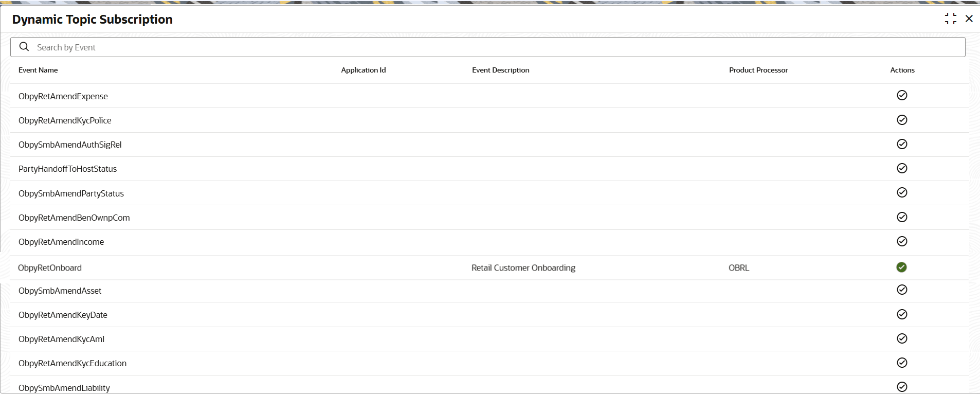The height and width of the screenshot is (394, 980).
Task: Click Retail Customer Onboarding description
Action: pos(523,267)
